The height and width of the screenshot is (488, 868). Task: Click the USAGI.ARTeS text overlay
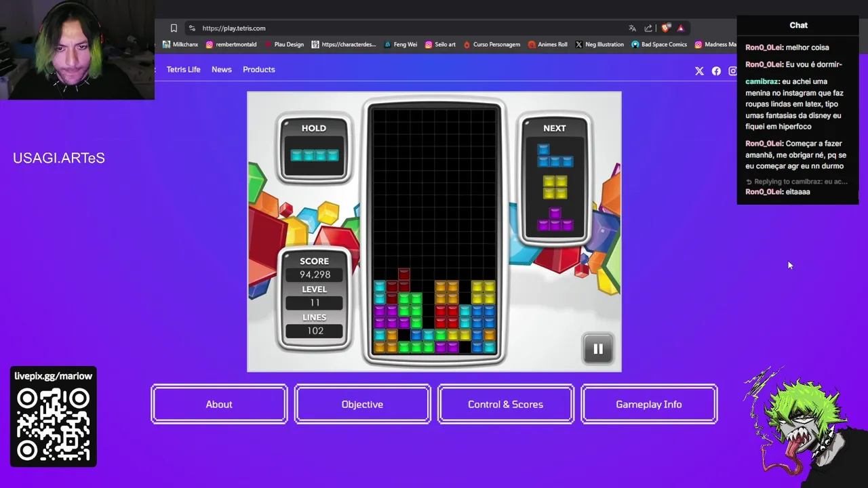click(x=59, y=158)
